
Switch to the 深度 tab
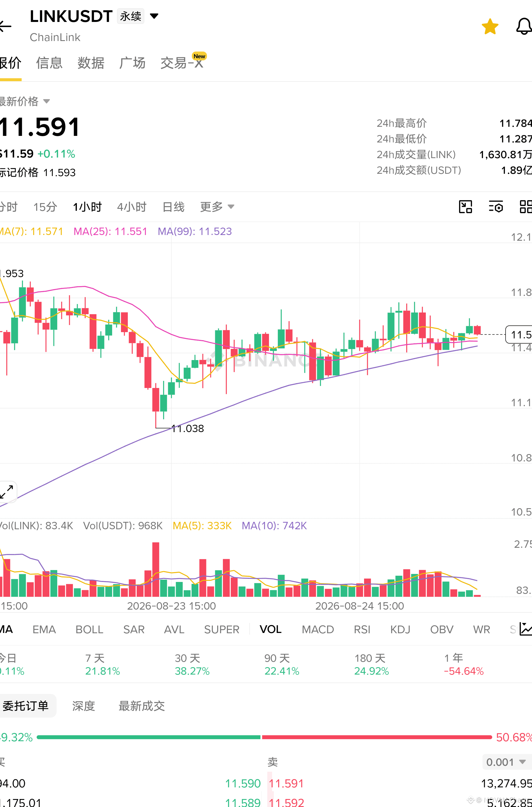click(83, 706)
